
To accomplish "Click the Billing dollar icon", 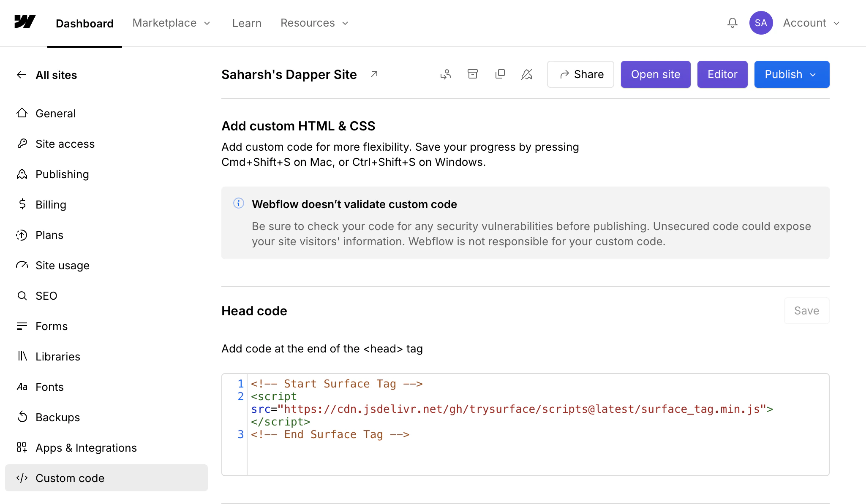I will 22,204.
